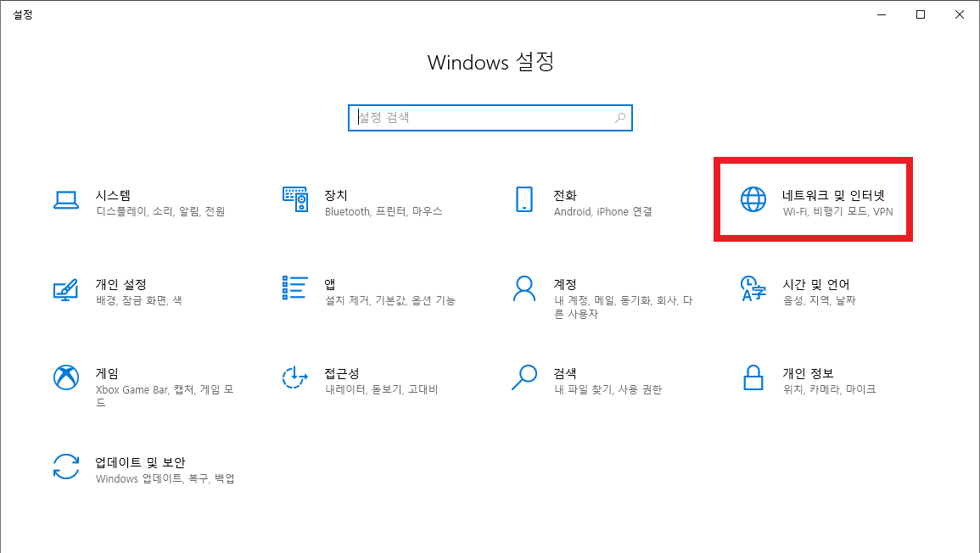This screenshot has width=980, height=553.
Task: Click '내레이터, 돋보기, 고대비' description
Action: [381, 390]
